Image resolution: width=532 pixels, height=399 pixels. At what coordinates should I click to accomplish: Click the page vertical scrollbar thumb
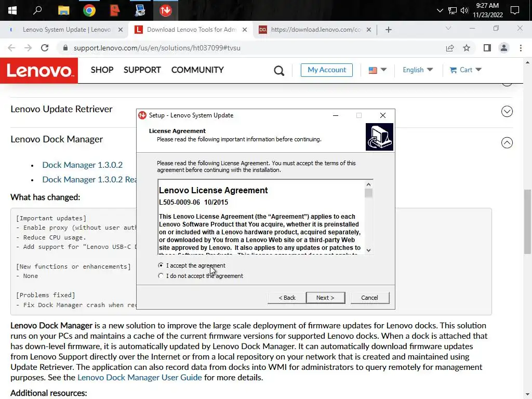527,221
